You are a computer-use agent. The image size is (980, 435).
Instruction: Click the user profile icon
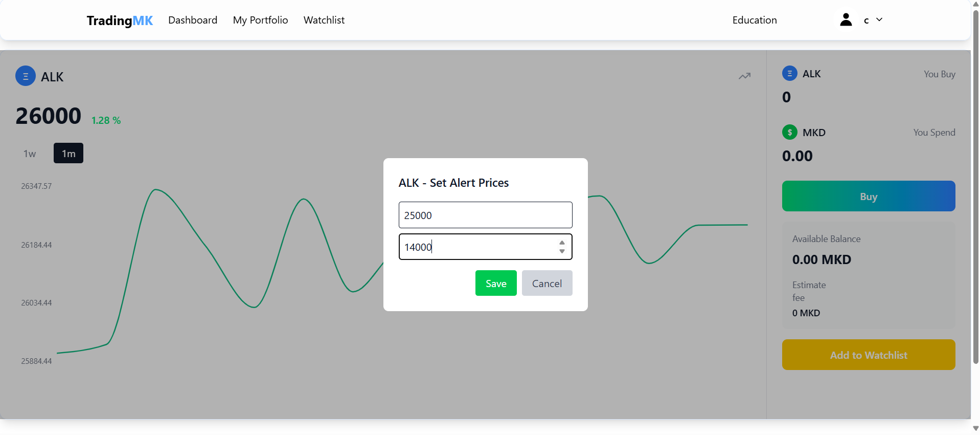[846, 20]
